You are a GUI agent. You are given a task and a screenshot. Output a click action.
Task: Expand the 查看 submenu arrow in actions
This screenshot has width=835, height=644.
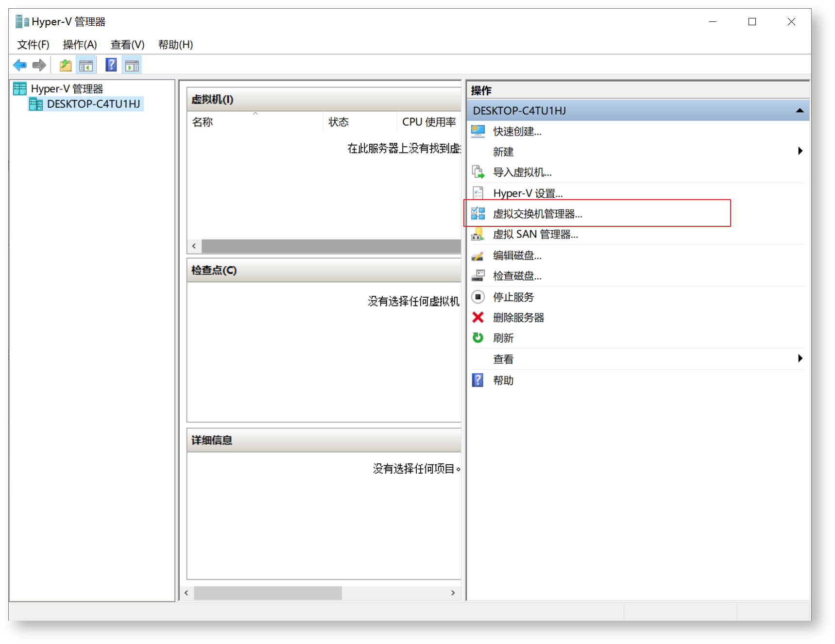click(800, 359)
